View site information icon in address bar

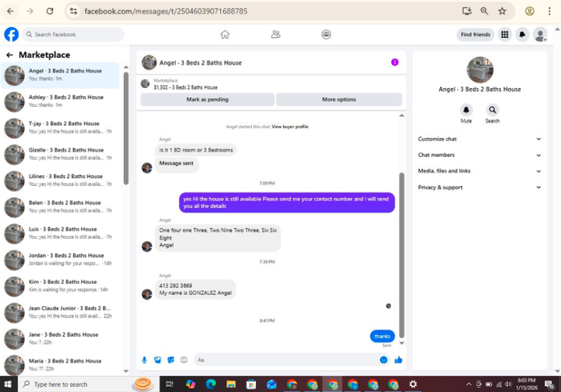point(74,11)
